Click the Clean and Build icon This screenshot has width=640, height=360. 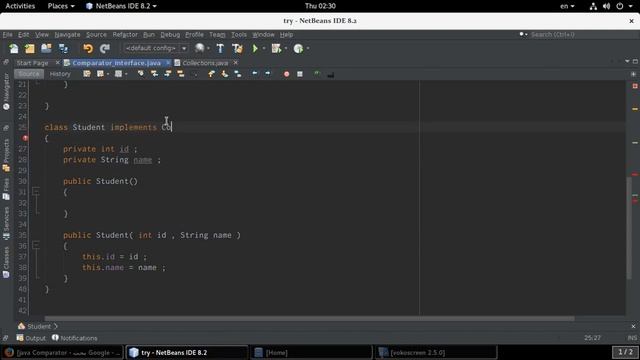(x=237, y=49)
